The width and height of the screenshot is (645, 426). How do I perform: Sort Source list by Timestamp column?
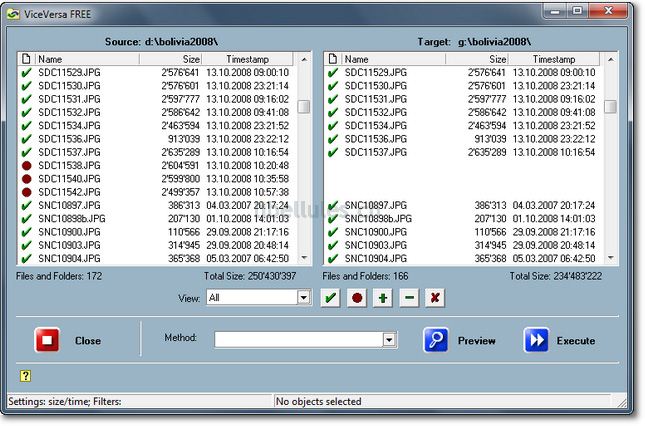(x=247, y=59)
